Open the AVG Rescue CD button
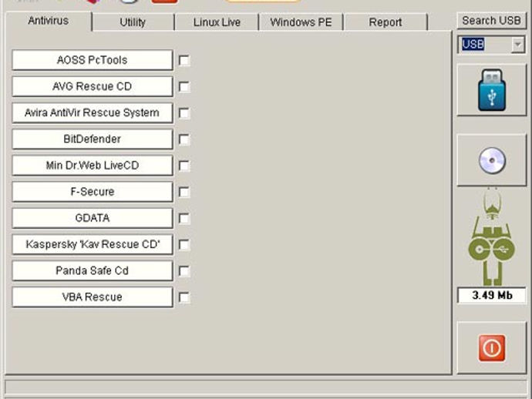This screenshot has width=532, height=399. [93, 86]
